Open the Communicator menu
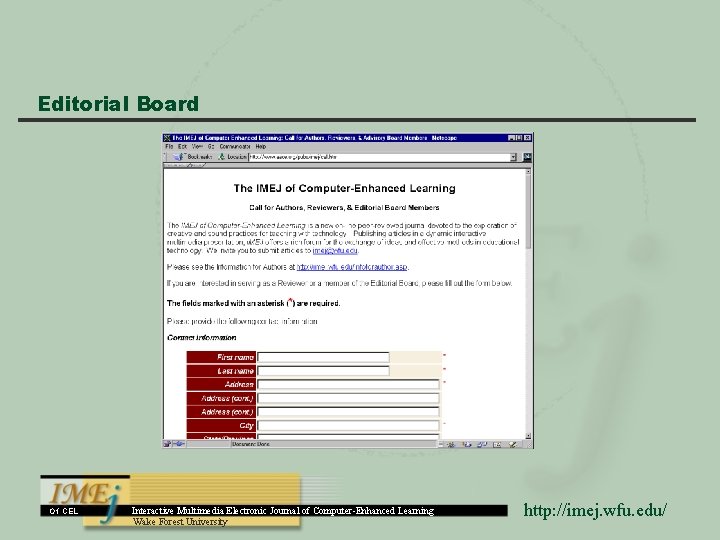Screen dimensions: 720x540 235,146
